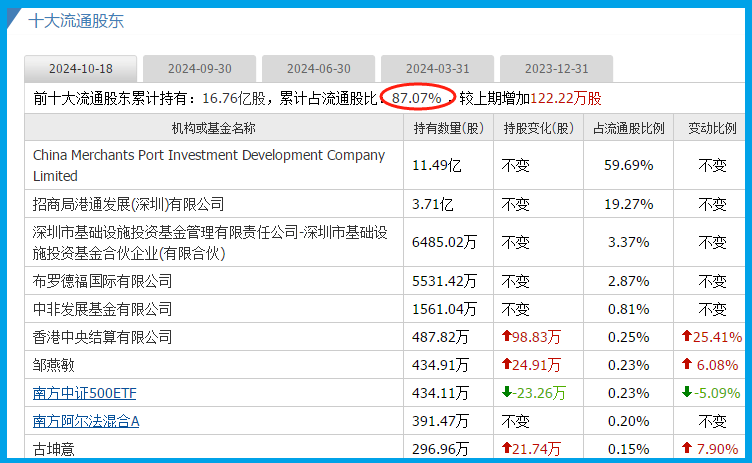The image size is (752, 463).
Task: Open the 南方中证500ETF fund link
Action: [x=84, y=393]
